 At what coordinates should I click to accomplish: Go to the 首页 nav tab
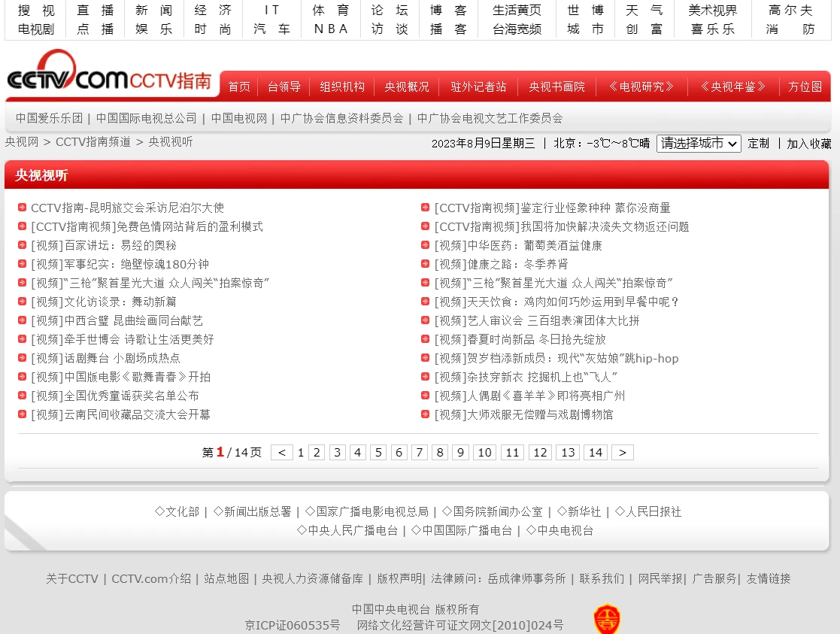tap(239, 86)
